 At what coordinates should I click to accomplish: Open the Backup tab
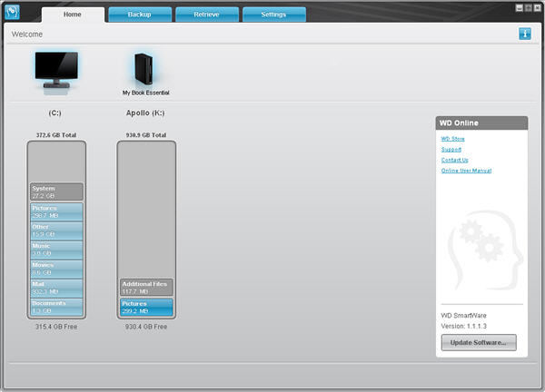[x=140, y=15]
